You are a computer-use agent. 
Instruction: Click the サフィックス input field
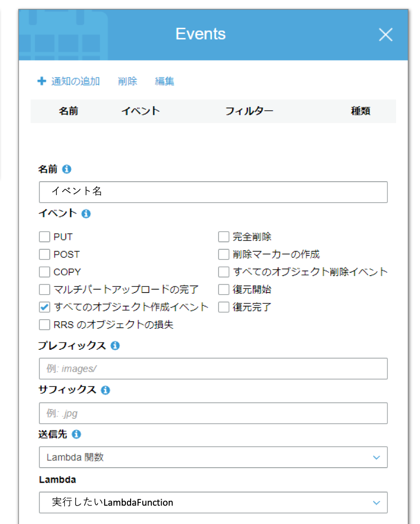pos(213,413)
